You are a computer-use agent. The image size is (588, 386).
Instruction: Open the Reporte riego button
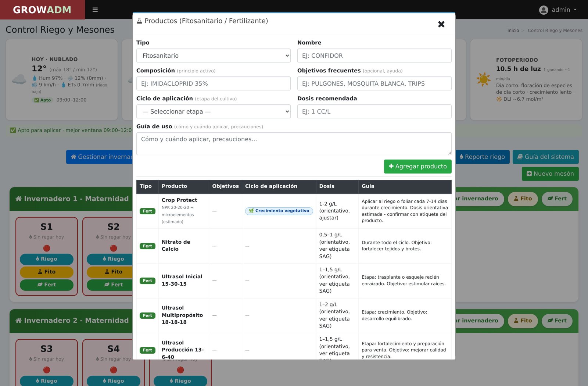click(x=482, y=157)
